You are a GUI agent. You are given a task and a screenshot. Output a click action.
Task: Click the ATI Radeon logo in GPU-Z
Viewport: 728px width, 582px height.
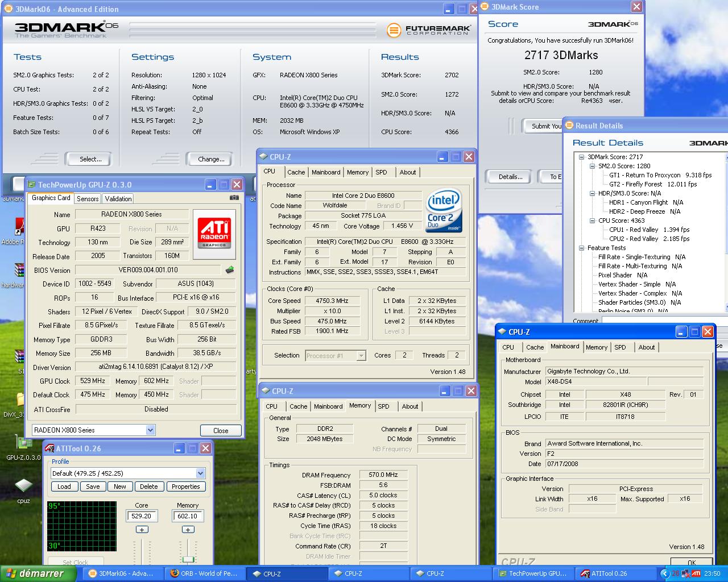click(214, 234)
